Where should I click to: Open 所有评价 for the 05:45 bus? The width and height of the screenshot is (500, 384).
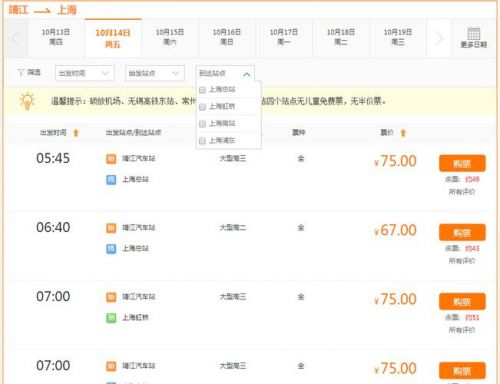click(462, 192)
